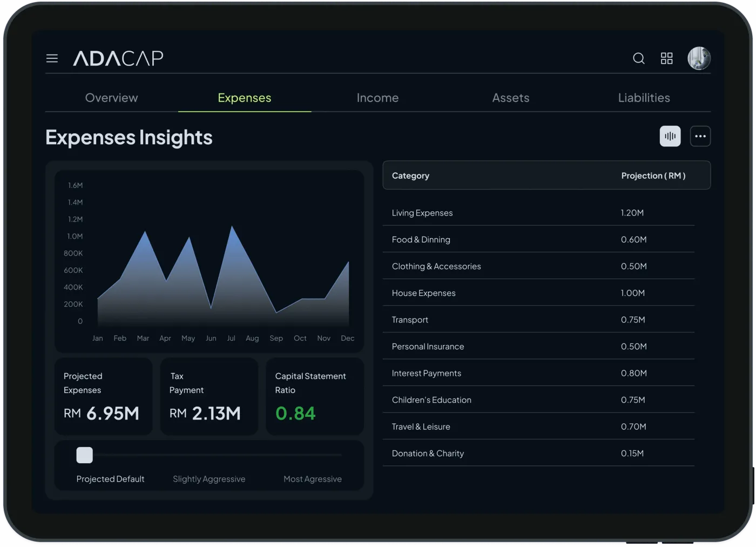Go to the Income tab
Viewport: 756px width, 547px height.
coord(377,98)
